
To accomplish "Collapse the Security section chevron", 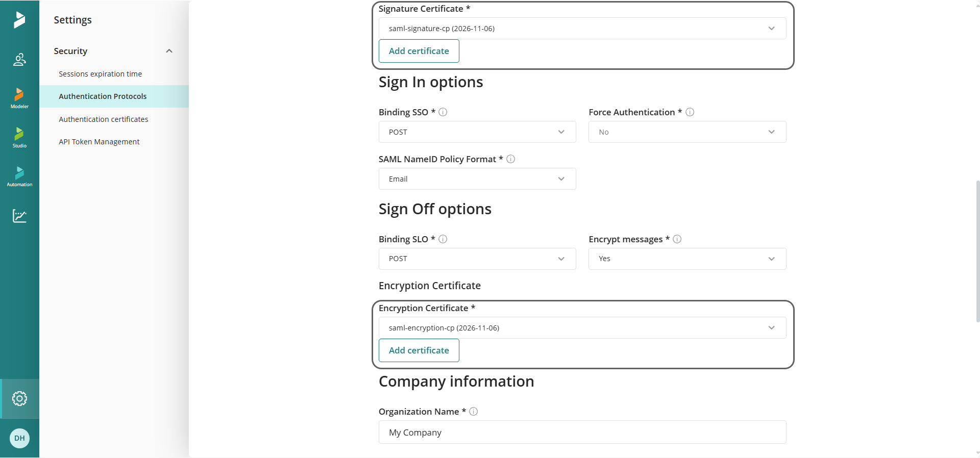I will [x=169, y=51].
